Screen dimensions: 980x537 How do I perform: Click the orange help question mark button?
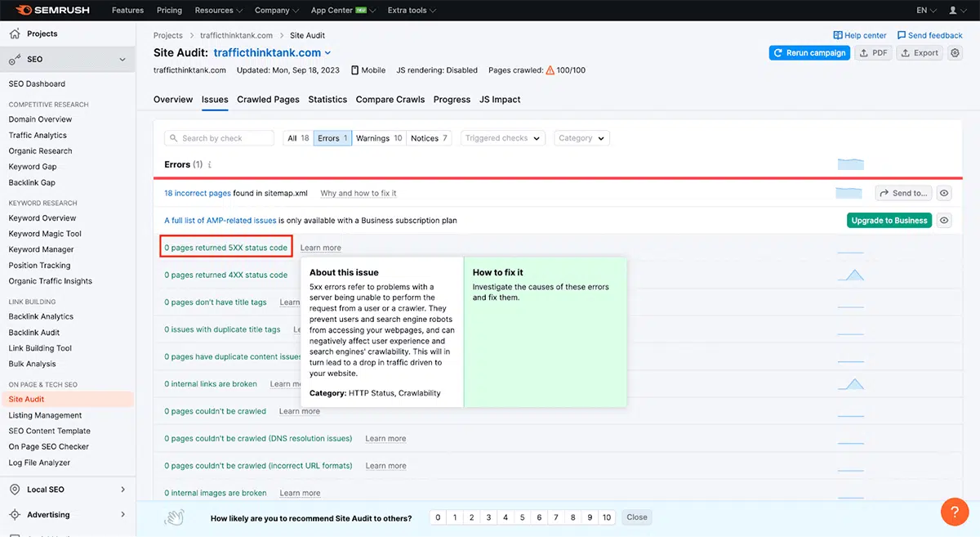pyautogui.click(x=954, y=512)
